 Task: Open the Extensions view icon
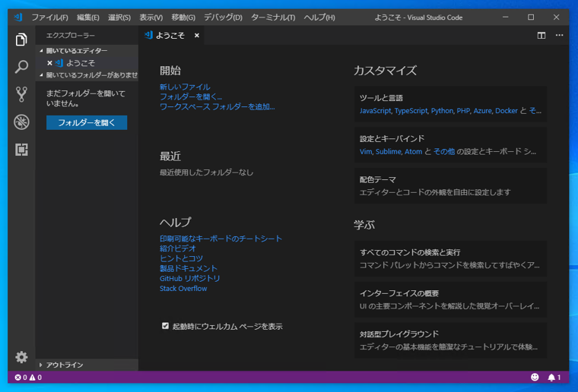[x=21, y=150]
